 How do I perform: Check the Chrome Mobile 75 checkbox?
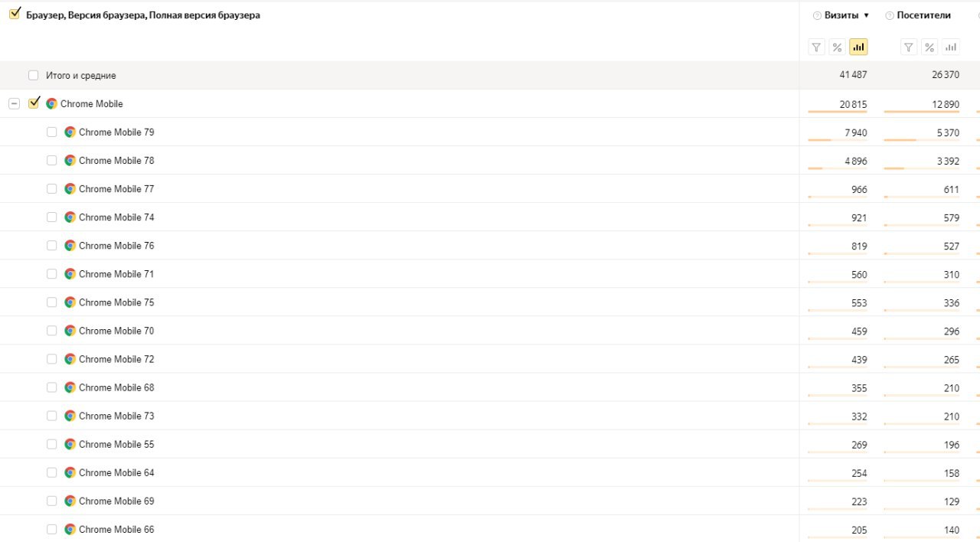[51, 302]
